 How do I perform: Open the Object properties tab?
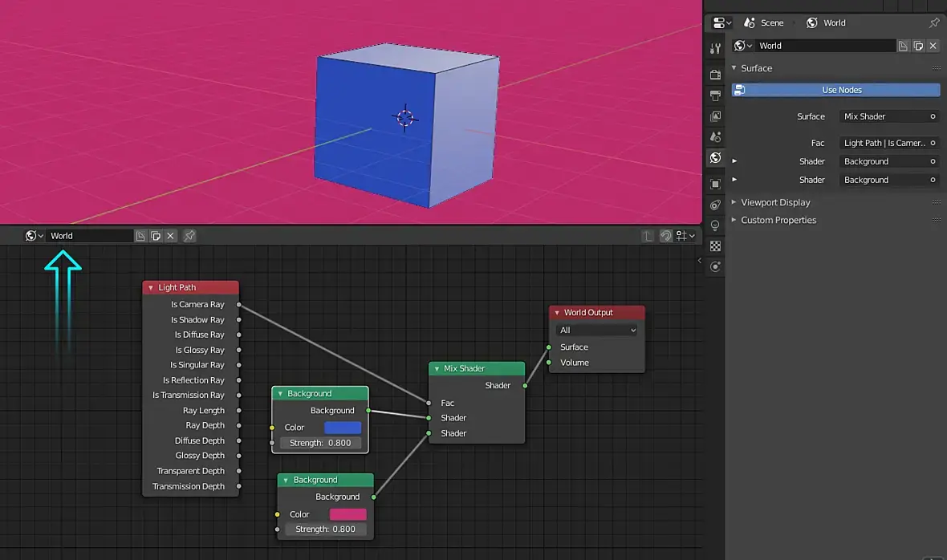coord(715,184)
